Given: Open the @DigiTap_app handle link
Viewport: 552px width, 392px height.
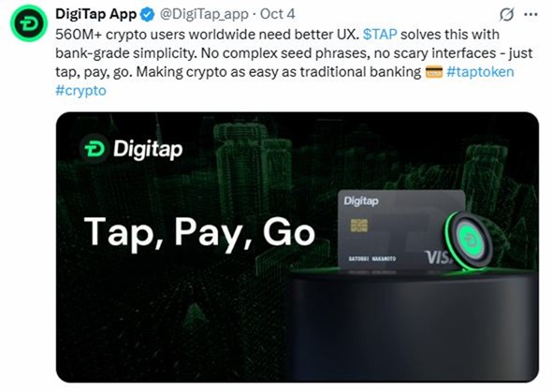Looking at the screenshot, I should (204, 14).
